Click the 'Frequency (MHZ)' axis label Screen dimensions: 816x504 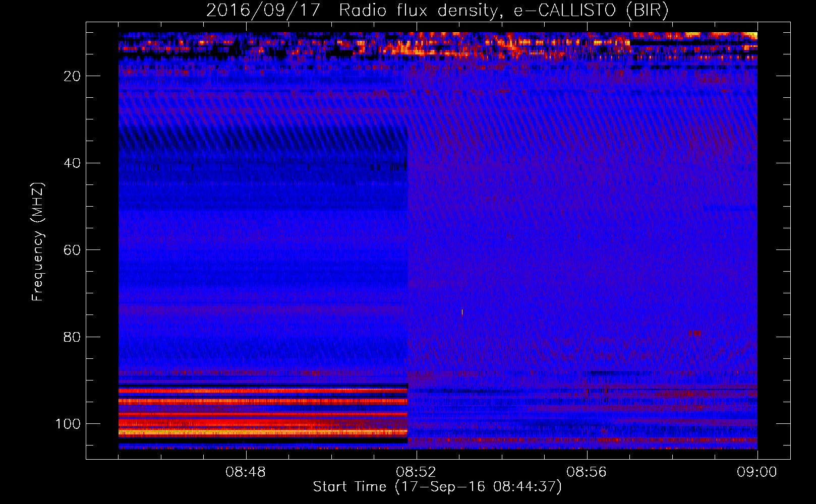click(x=38, y=242)
